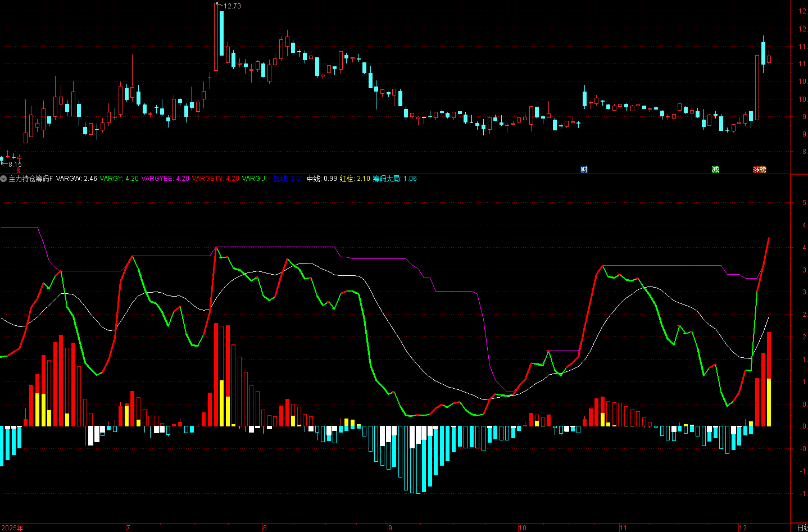Screen dimensions: 808x532
Task: Jump to month 9 on time axis
Action: click(390, 528)
